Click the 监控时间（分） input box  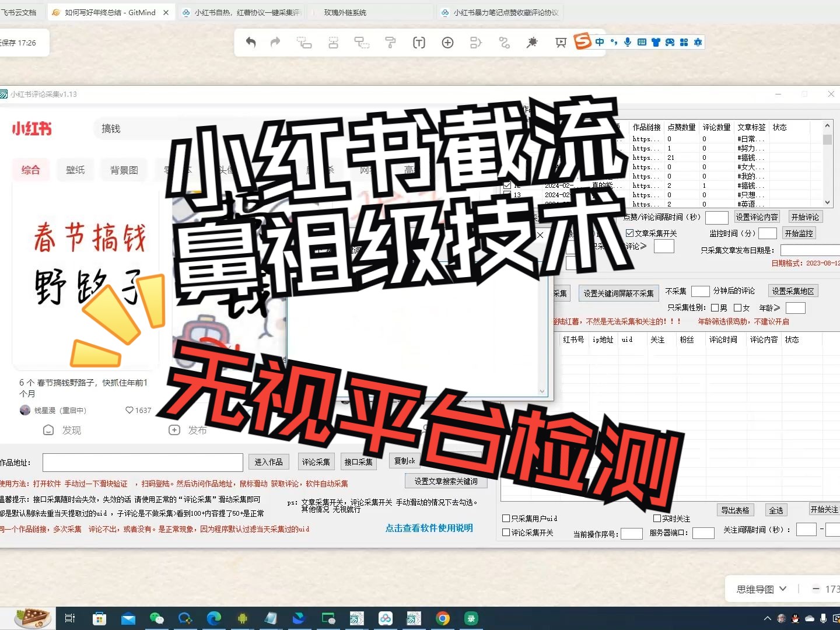(767, 233)
